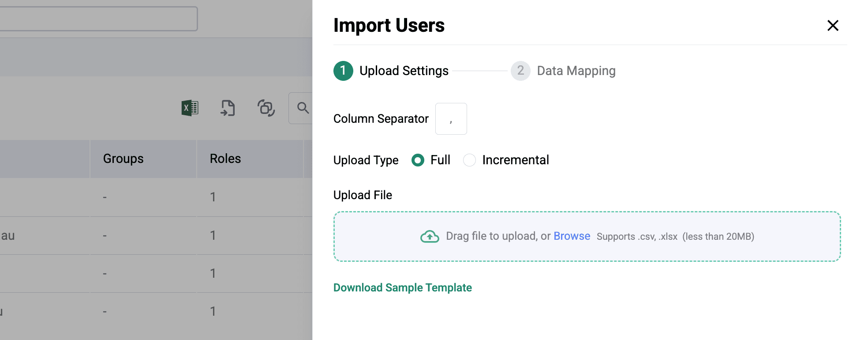Click the sync copy icon

tap(266, 108)
